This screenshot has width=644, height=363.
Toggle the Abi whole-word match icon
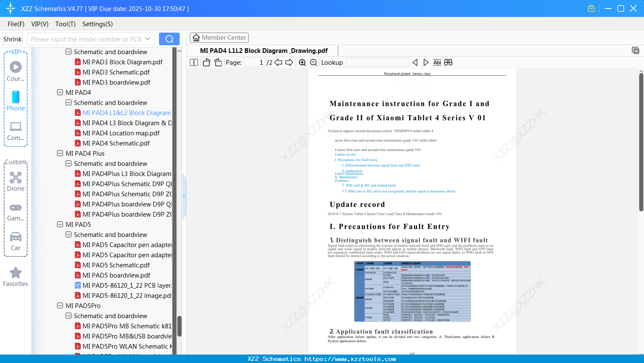pos(437,63)
